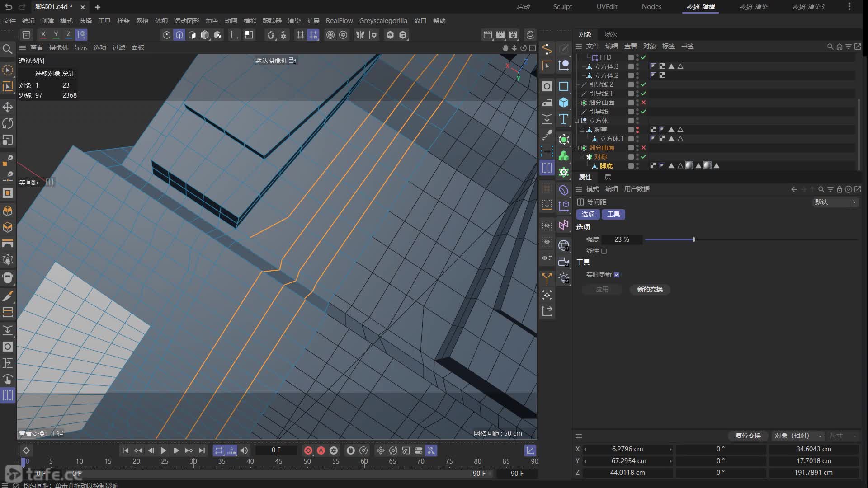
Task: Click the 工具 tab button
Action: [x=613, y=214]
